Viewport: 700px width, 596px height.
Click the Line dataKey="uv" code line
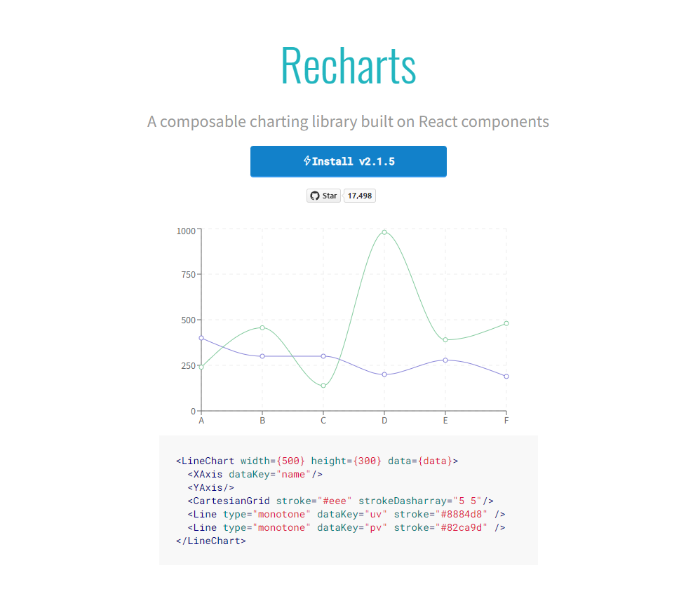pyautogui.click(x=346, y=514)
